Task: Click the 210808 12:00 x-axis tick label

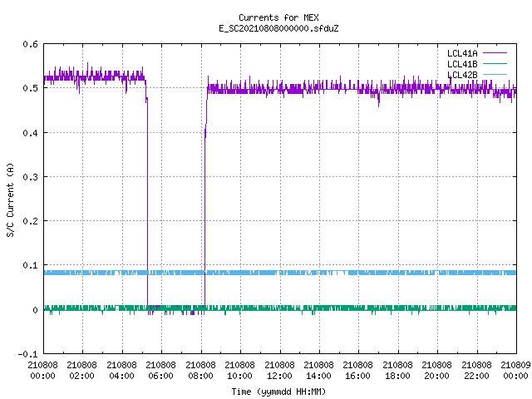Action: [279, 371]
